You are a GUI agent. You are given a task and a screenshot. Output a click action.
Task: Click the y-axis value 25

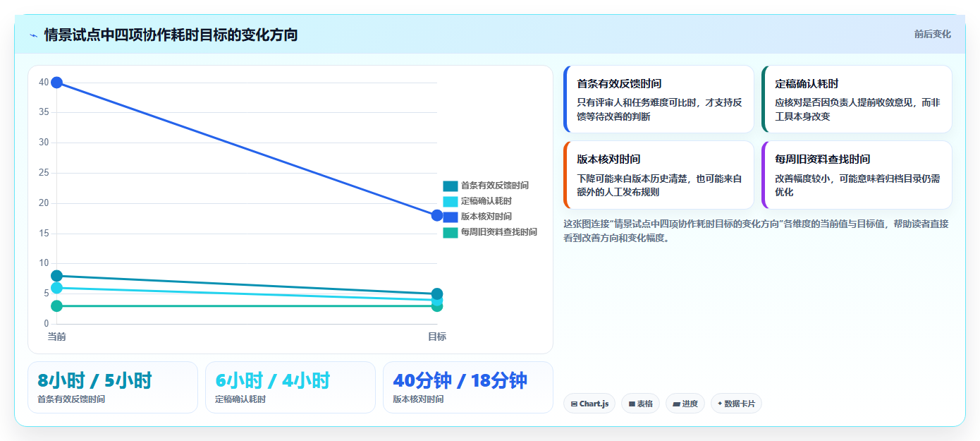44,173
